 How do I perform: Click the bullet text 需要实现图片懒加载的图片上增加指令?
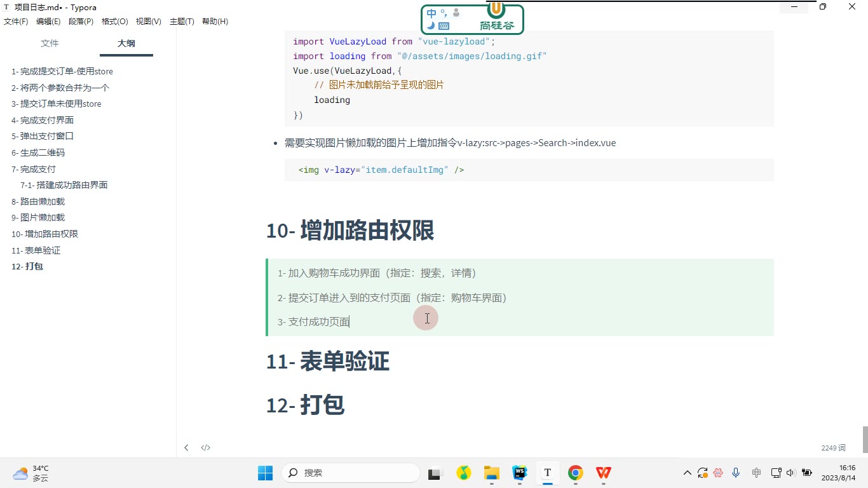450,143
